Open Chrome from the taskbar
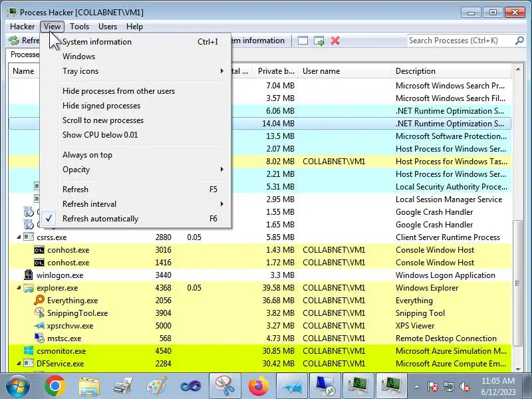The height and width of the screenshot is (399, 532). tap(55, 386)
